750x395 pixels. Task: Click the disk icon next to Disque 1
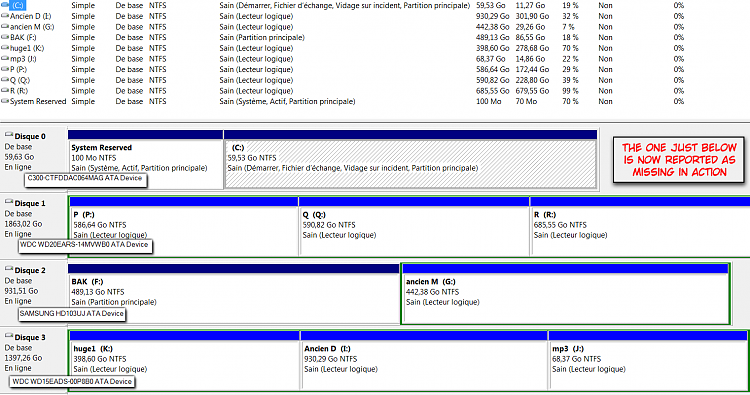(9, 202)
